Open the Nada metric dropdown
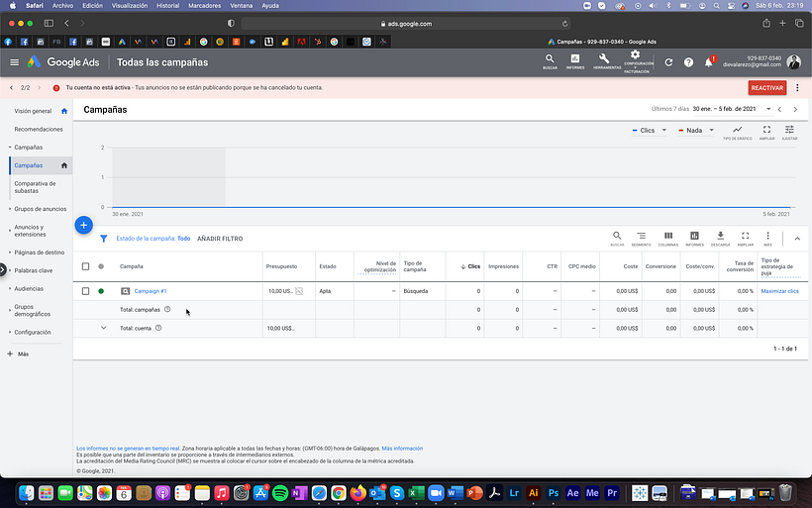 tap(696, 131)
